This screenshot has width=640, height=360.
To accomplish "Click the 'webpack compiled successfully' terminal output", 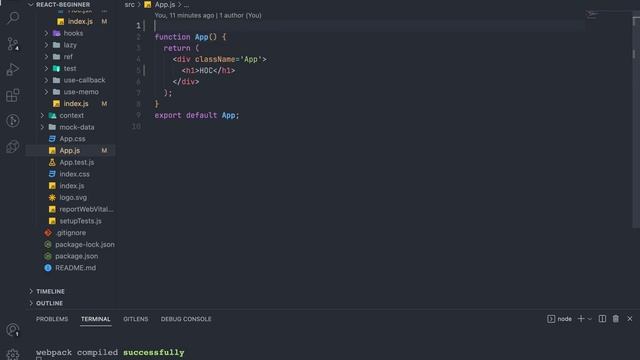I will (110, 352).
